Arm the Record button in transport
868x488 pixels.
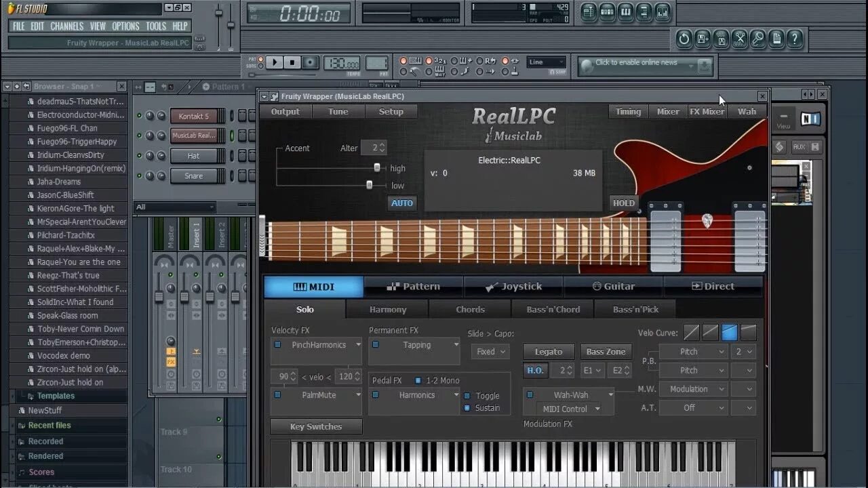[311, 62]
